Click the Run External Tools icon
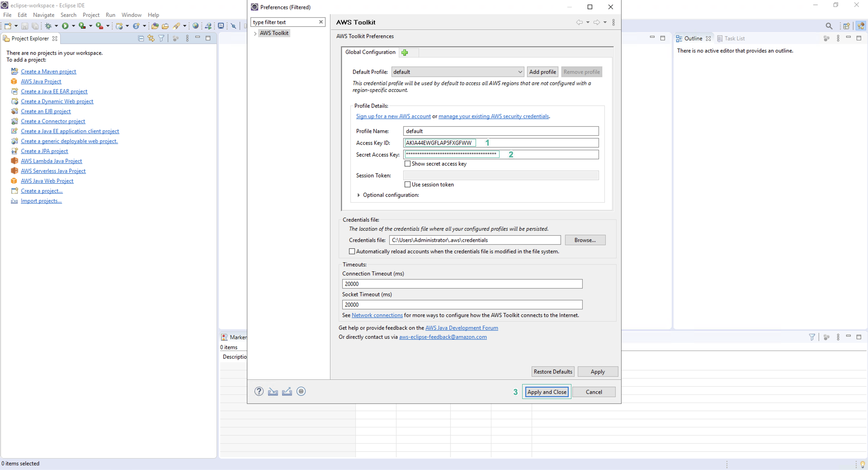The width and height of the screenshot is (868, 470). click(x=99, y=26)
